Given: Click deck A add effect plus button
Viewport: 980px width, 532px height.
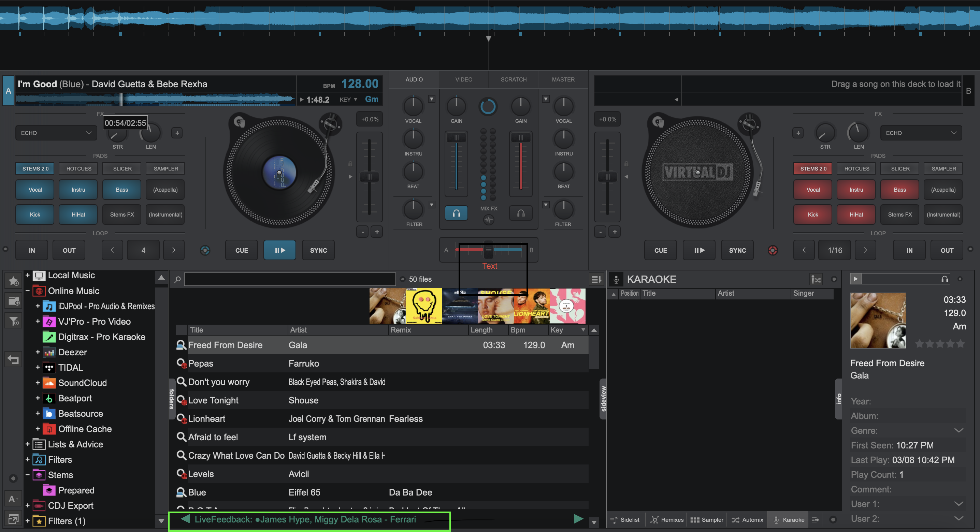Looking at the screenshot, I should [x=177, y=133].
